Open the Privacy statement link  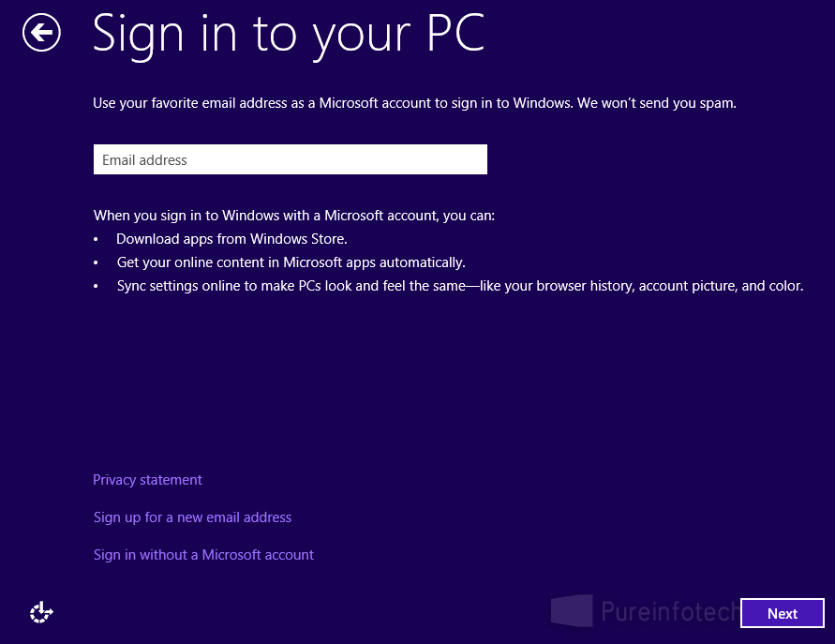147,479
